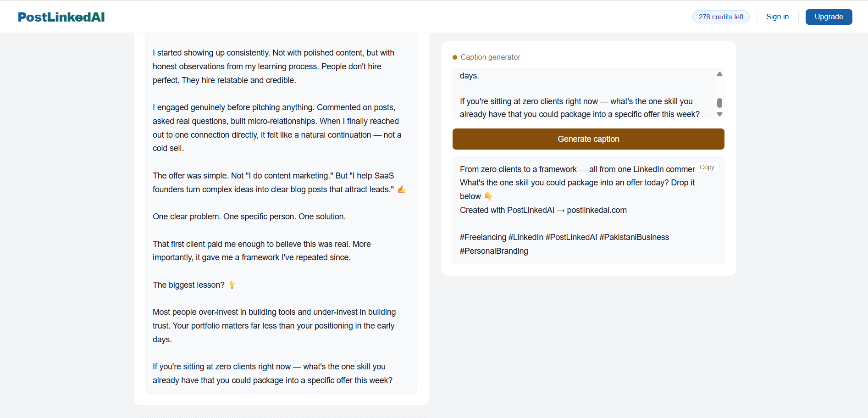This screenshot has width=868, height=418.
Task: Click the scroll-down arrow in caption textarea
Action: tap(719, 114)
